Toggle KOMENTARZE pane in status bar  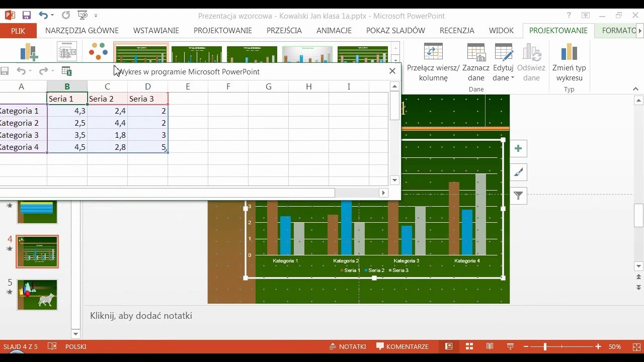coord(403,346)
